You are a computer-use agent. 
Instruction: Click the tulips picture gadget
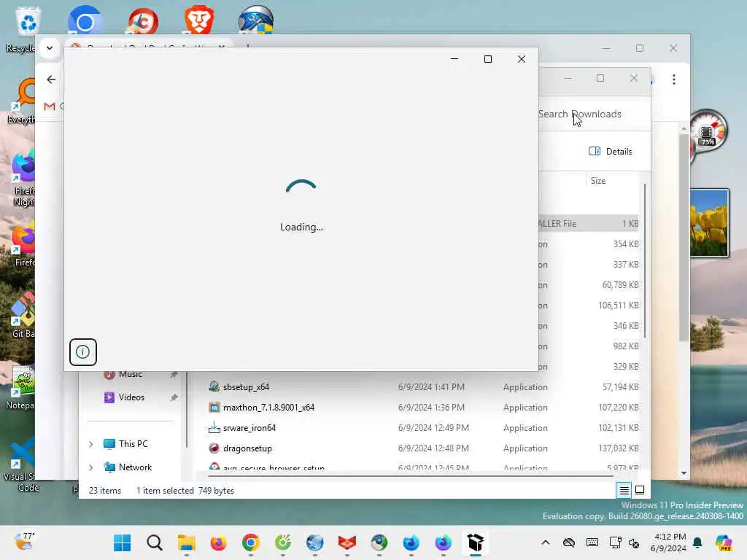tap(709, 223)
